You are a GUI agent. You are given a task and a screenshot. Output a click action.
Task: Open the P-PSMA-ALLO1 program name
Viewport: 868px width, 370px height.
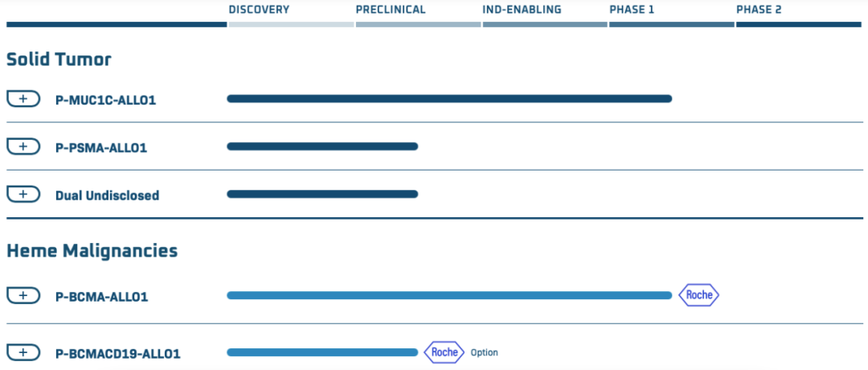(x=101, y=147)
